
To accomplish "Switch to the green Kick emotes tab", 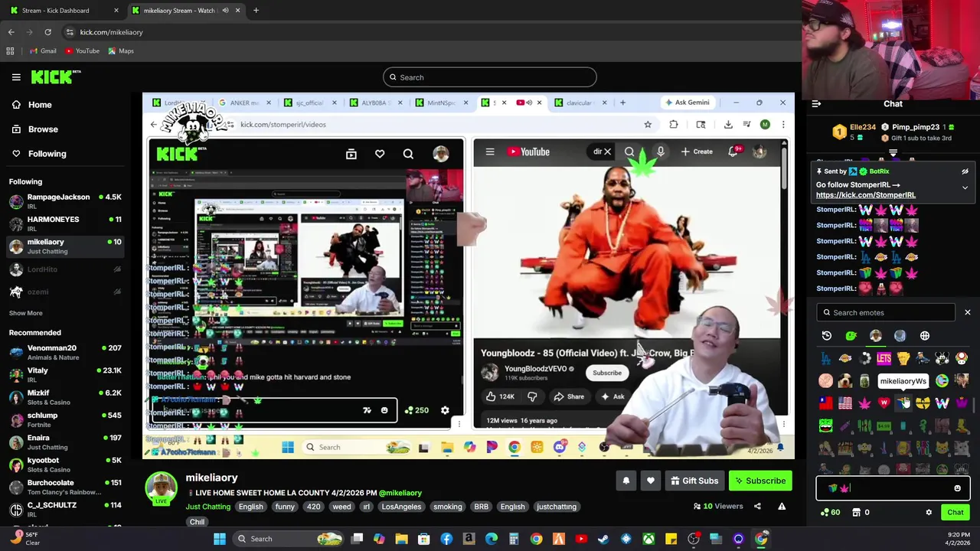I will pyautogui.click(x=851, y=336).
